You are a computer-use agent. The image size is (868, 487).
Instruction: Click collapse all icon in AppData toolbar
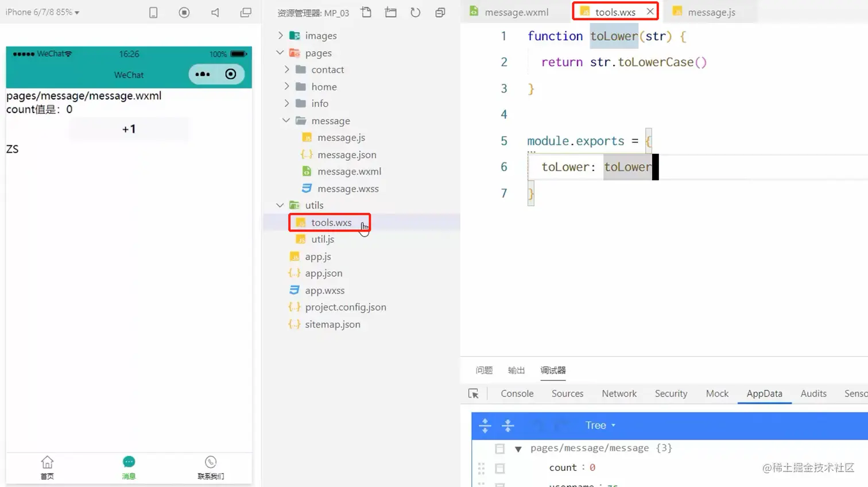[508, 426]
